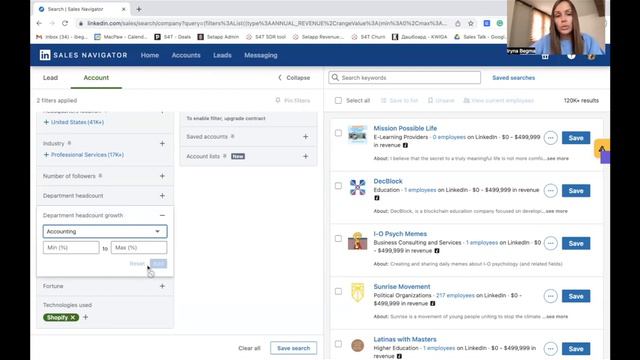640x360 pixels.
Task: Go to Home in the navigation bar
Action: tap(150, 55)
